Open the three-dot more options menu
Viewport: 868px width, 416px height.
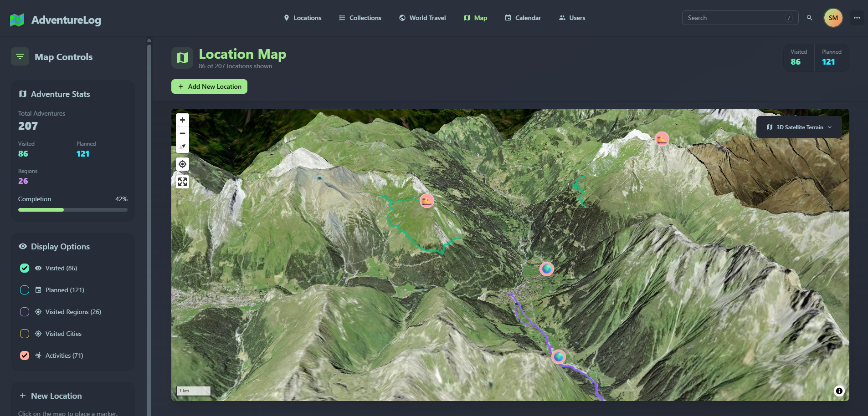coord(857,18)
